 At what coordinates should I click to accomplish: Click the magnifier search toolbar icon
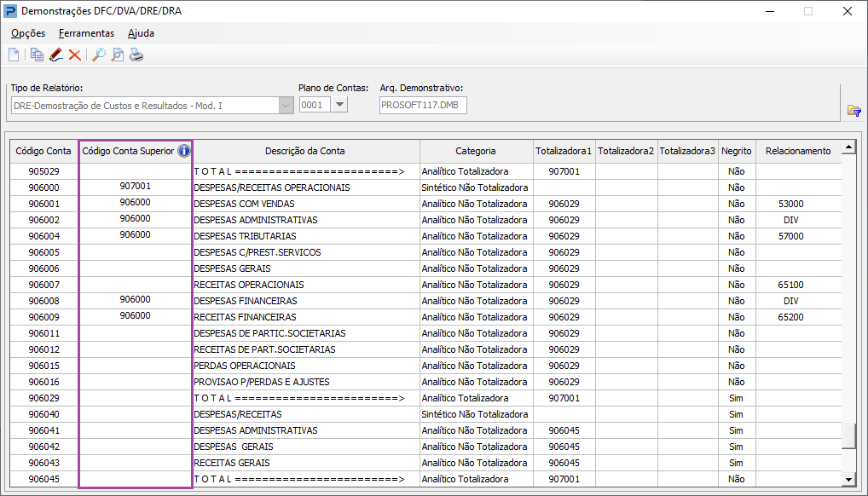click(x=99, y=55)
